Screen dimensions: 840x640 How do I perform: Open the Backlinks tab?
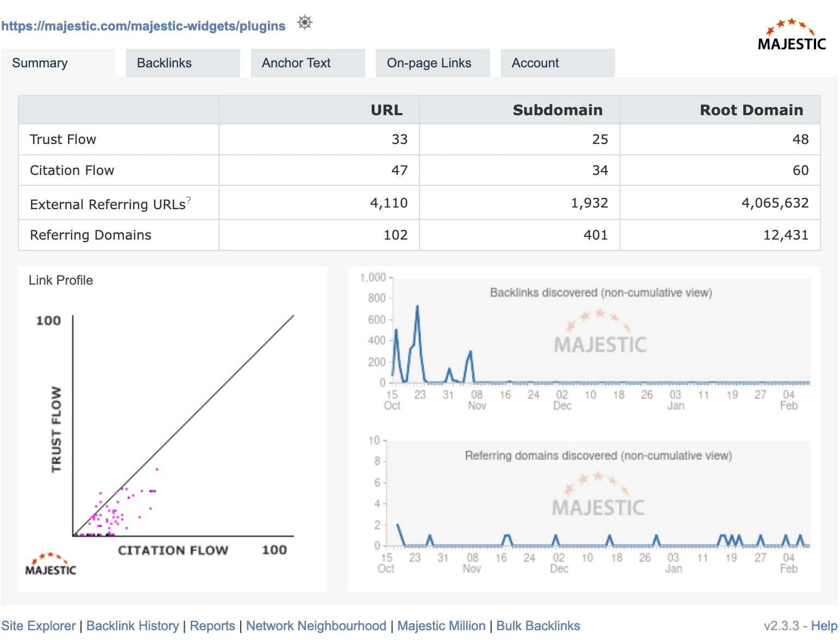pyautogui.click(x=183, y=63)
